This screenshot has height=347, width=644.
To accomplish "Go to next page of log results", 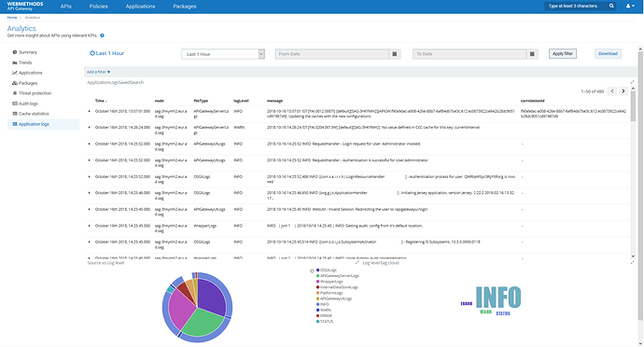I will 623,91.
